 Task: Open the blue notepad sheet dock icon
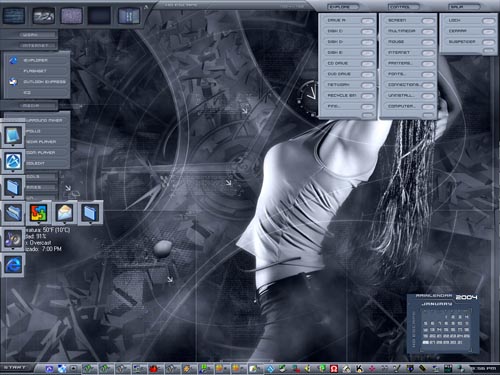coord(13,135)
